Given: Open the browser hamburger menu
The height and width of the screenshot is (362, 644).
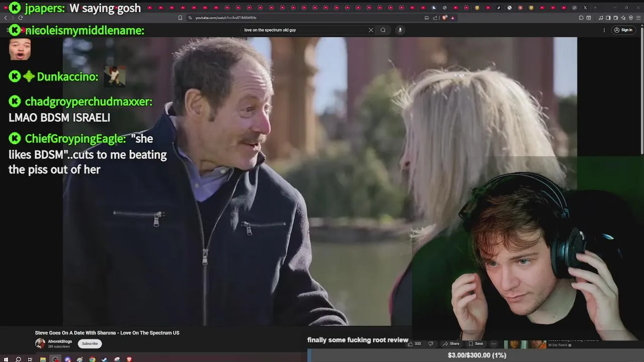Looking at the screenshot, I should point(638,18).
